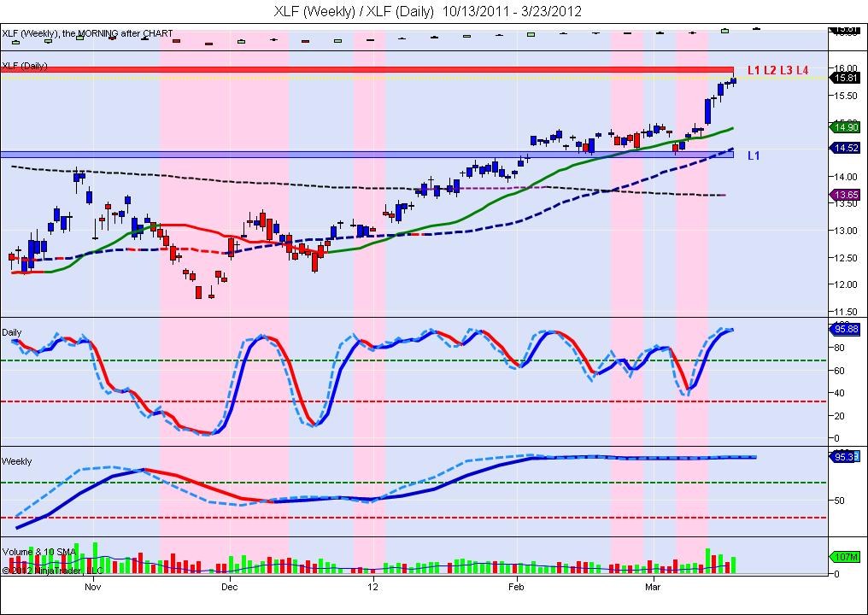868x615 pixels.
Task: Select the blue 'L1' support label
Action: pyautogui.click(x=754, y=156)
